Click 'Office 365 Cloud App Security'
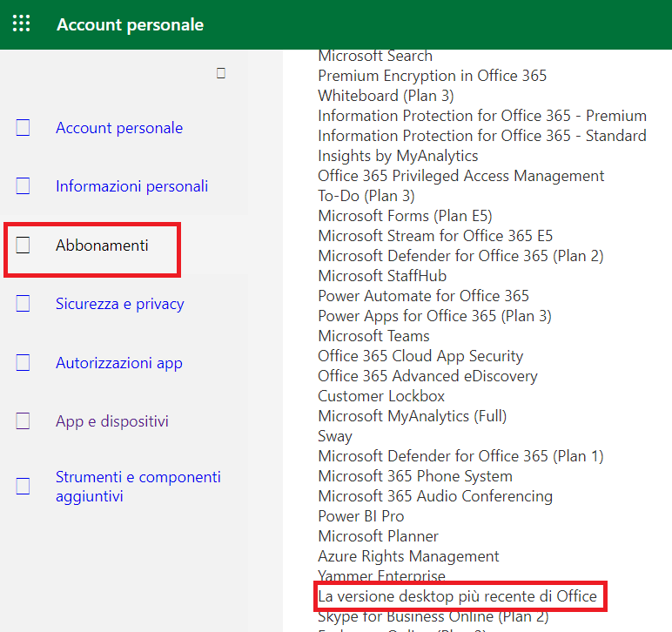 pyautogui.click(x=420, y=356)
